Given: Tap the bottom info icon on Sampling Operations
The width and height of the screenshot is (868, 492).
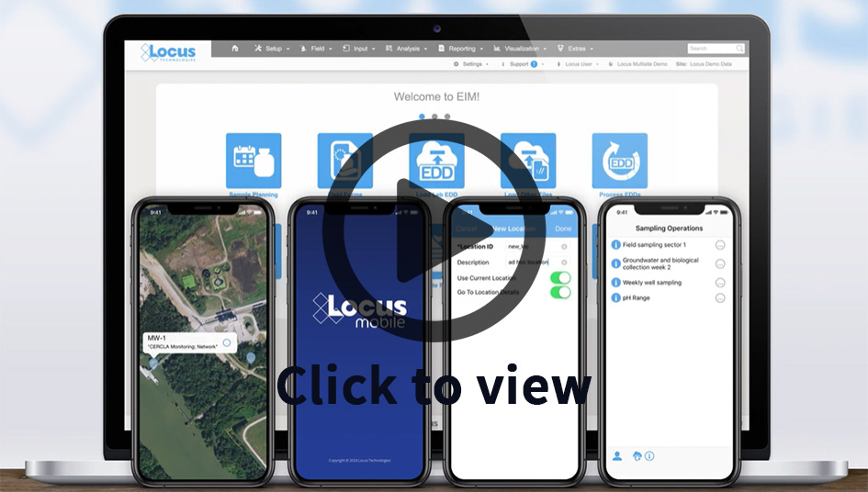Looking at the screenshot, I should click(650, 456).
